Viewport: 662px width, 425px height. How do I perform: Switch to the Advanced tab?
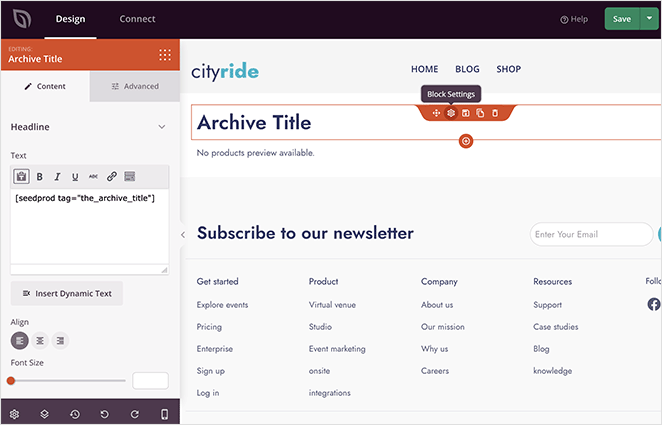point(135,86)
